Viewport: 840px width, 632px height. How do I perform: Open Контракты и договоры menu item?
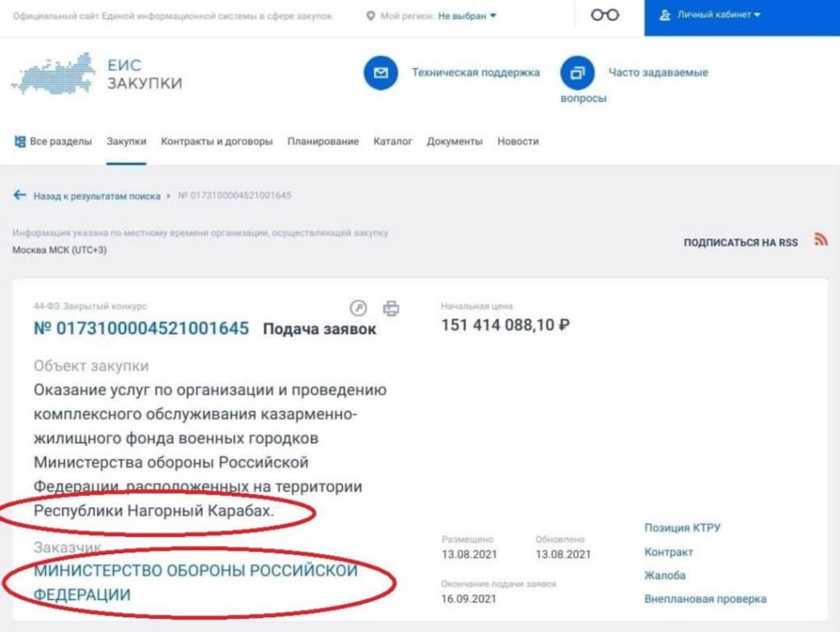[x=217, y=141]
